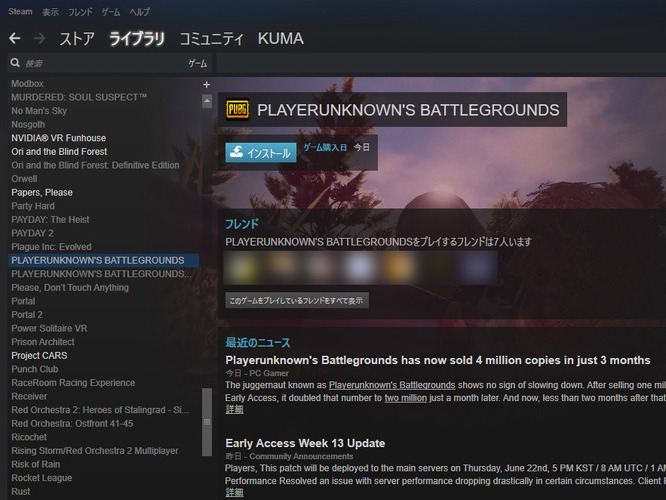Viewport: 666px width, 500px height.
Task: Select RaceRoom Racing Experience in list
Action: [73, 383]
